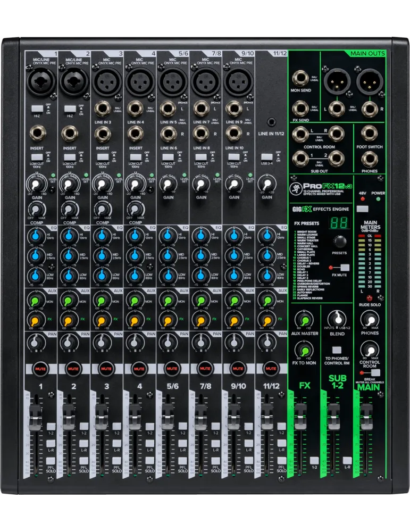Screen dimensions: 410x532
Task: Click the LINE IN 10 jack
Action: click(x=235, y=134)
